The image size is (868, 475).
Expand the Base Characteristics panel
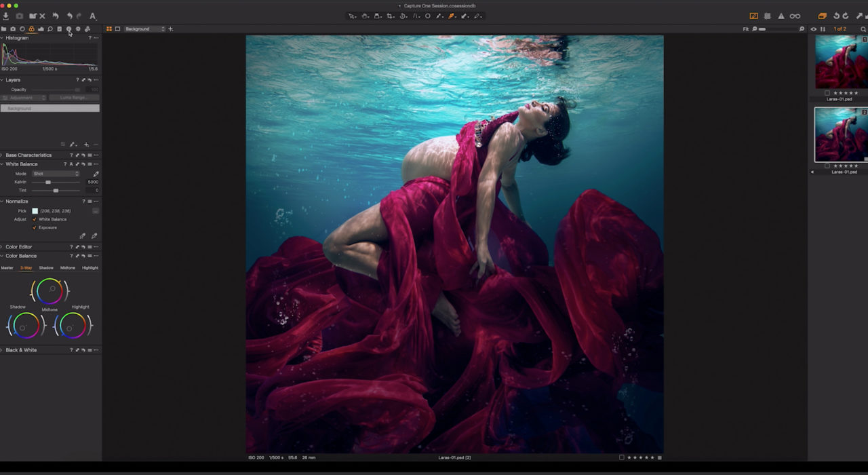click(x=2, y=155)
